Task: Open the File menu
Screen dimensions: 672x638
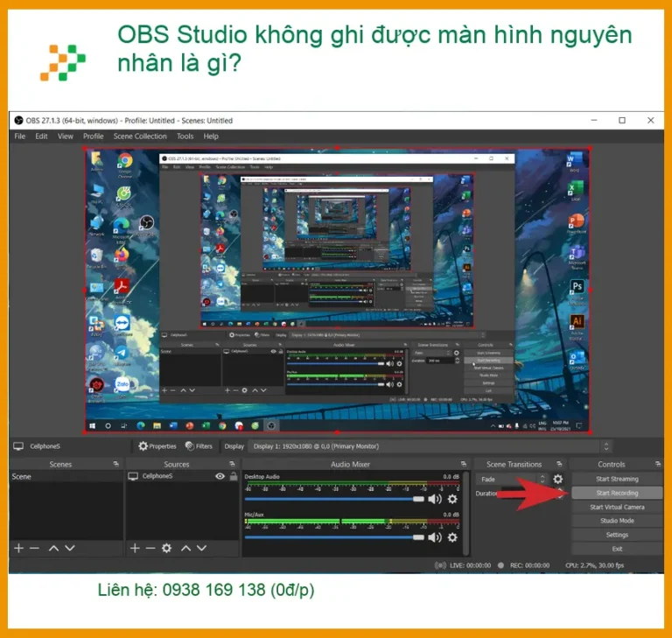Action: coord(20,137)
